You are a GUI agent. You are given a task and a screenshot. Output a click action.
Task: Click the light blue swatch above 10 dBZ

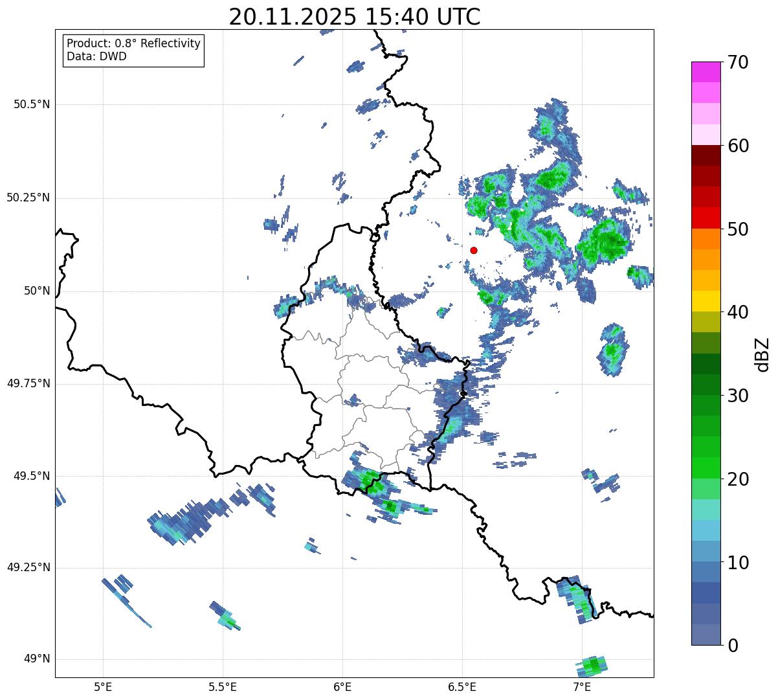tap(706, 552)
